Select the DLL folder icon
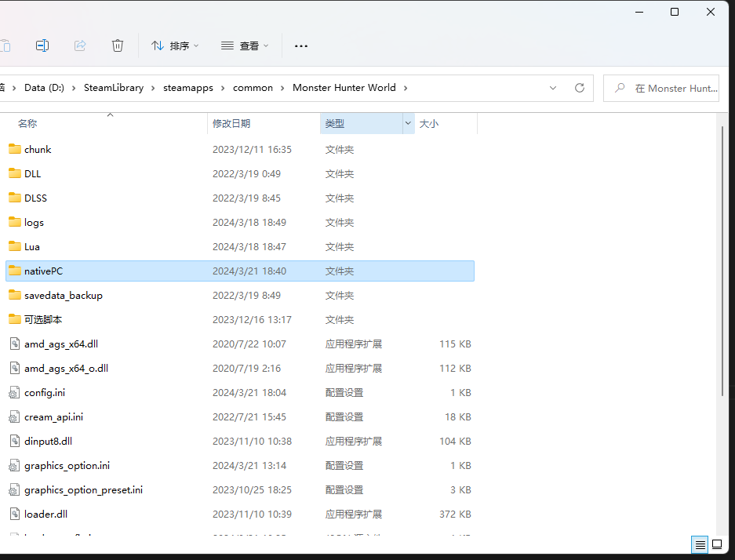735x560 pixels. 15,173
